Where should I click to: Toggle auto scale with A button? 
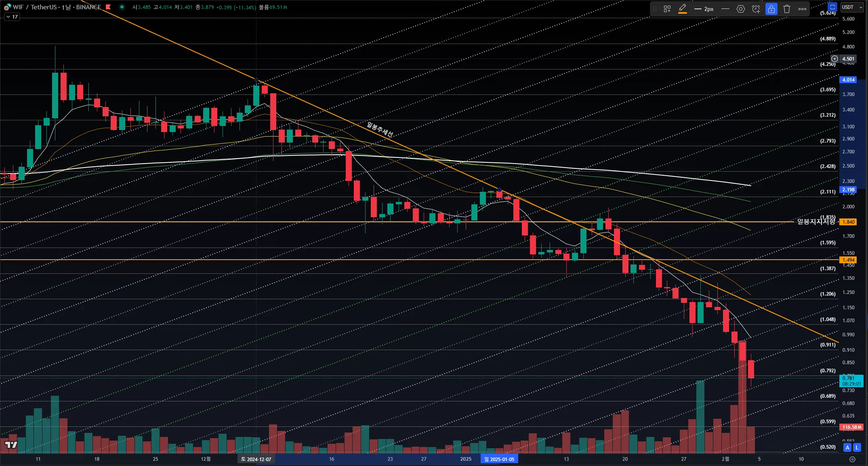[x=847, y=447]
